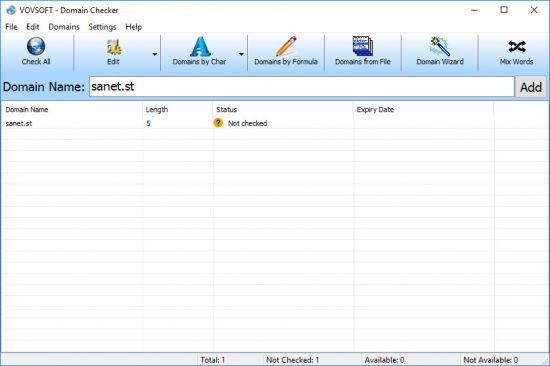Viewport: 550px width, 366px height.
Task: Sort by the Length column header
Action: pos(177,109)
